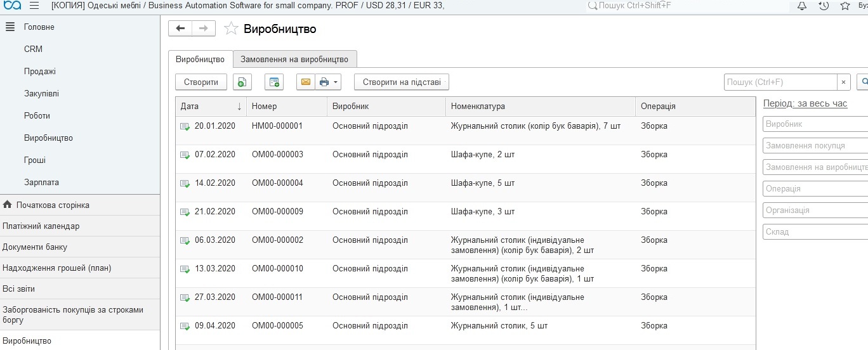
Task: Select the document row OM00-000009
Action: coord(277,212)
